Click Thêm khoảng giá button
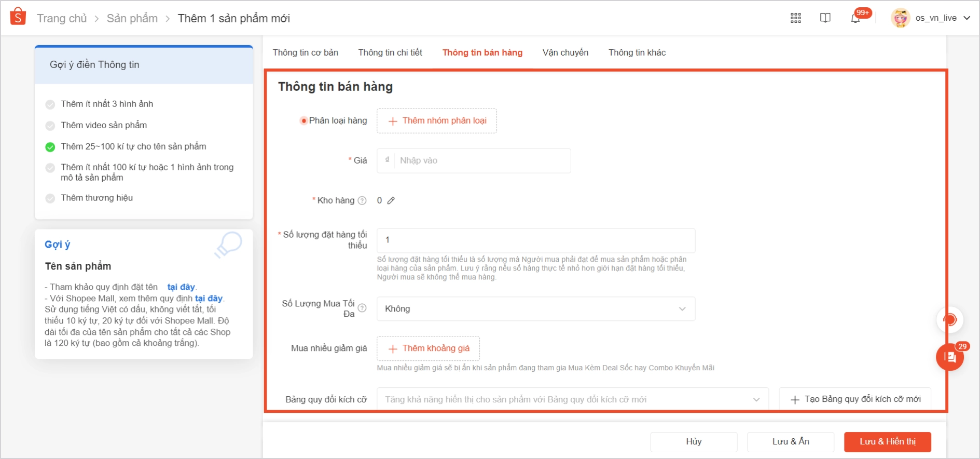980x459 pixels. (429, 348)
